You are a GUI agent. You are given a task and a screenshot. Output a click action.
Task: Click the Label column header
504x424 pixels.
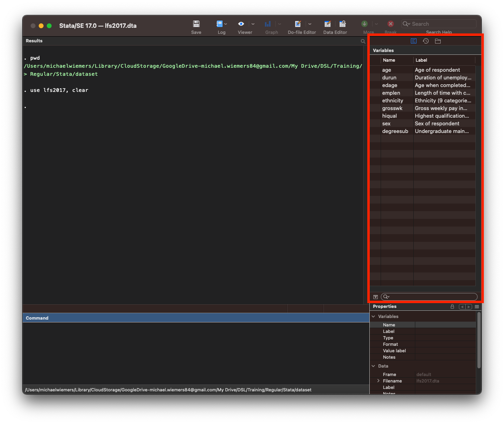tap(421, 60)
